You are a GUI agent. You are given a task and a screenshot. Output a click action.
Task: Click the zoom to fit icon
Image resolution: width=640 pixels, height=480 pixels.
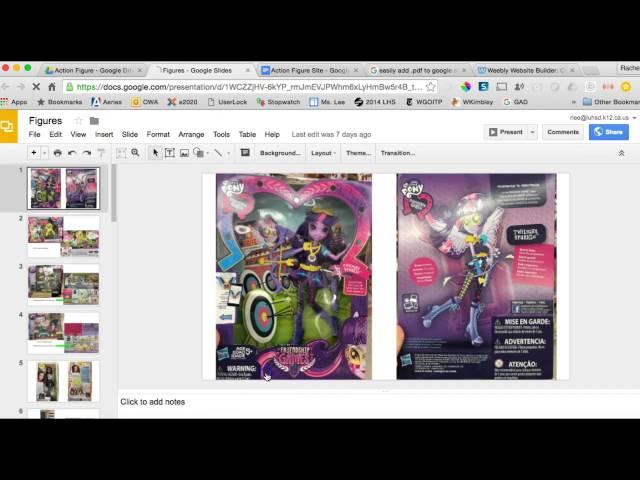pyautogui.click(x=121, y=153)
